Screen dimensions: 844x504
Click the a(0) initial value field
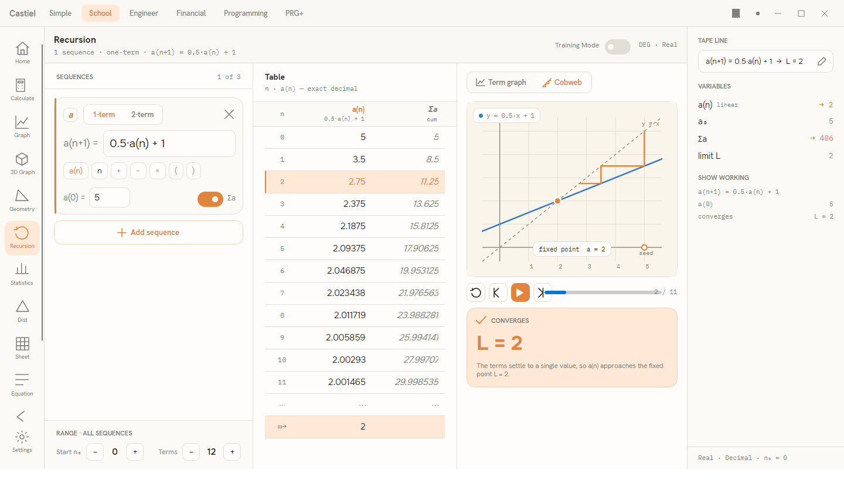click(110, 197)
